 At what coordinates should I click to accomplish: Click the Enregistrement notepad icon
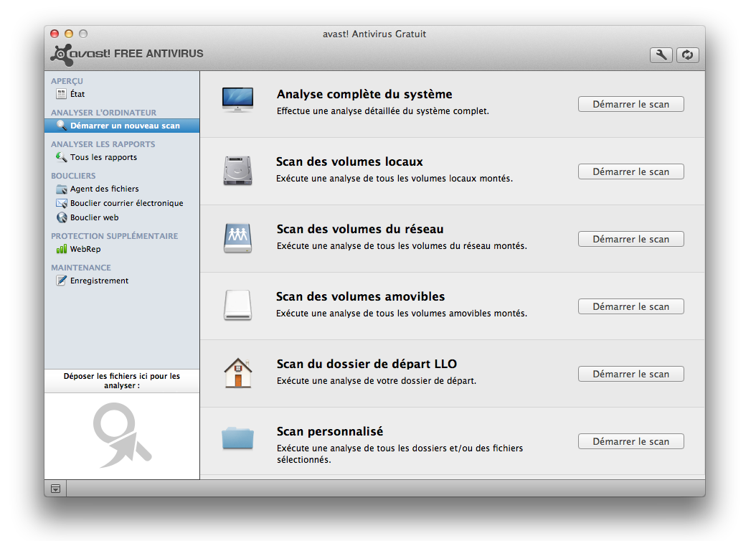point(61,281)
